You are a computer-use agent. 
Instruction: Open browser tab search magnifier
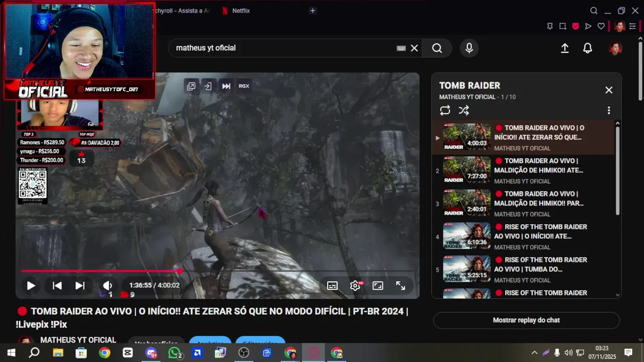pyautogui.click(x=594, y=11)
